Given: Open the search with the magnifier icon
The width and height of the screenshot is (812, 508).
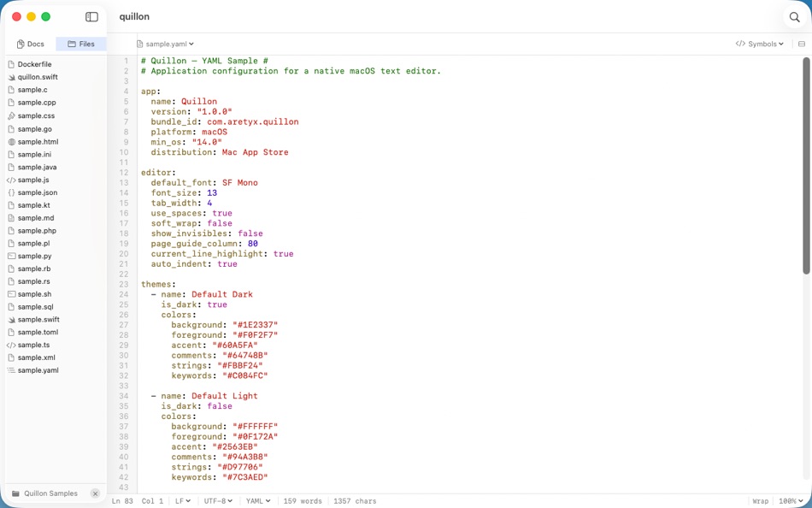Looking at the screenshot, I should tap(794, 16).
